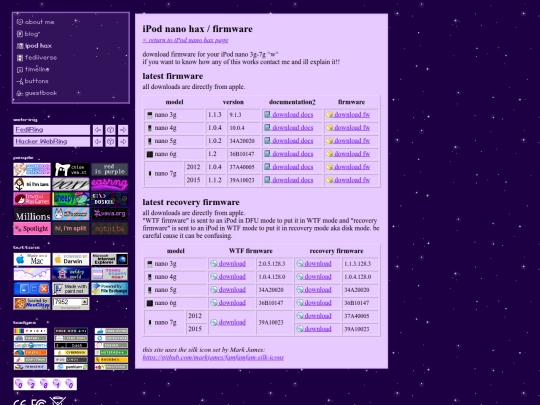Open the 'red is purple' badge
The image size is (540, 405).
110,169
